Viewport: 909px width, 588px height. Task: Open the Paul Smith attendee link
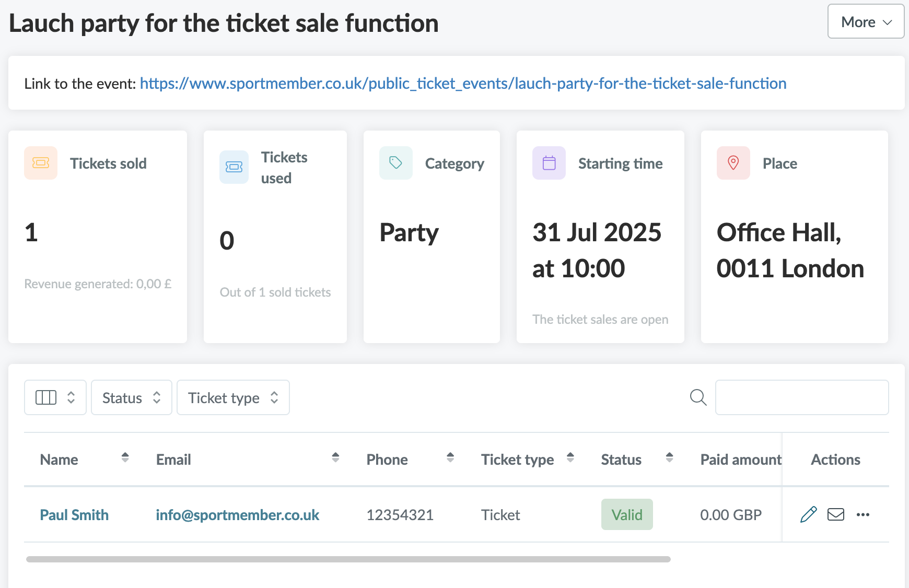[x=74, y=515]
